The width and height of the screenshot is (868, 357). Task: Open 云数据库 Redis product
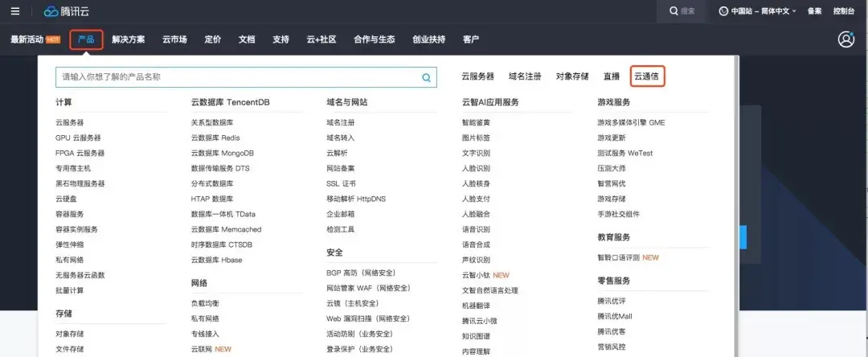[x=215, y=137]
